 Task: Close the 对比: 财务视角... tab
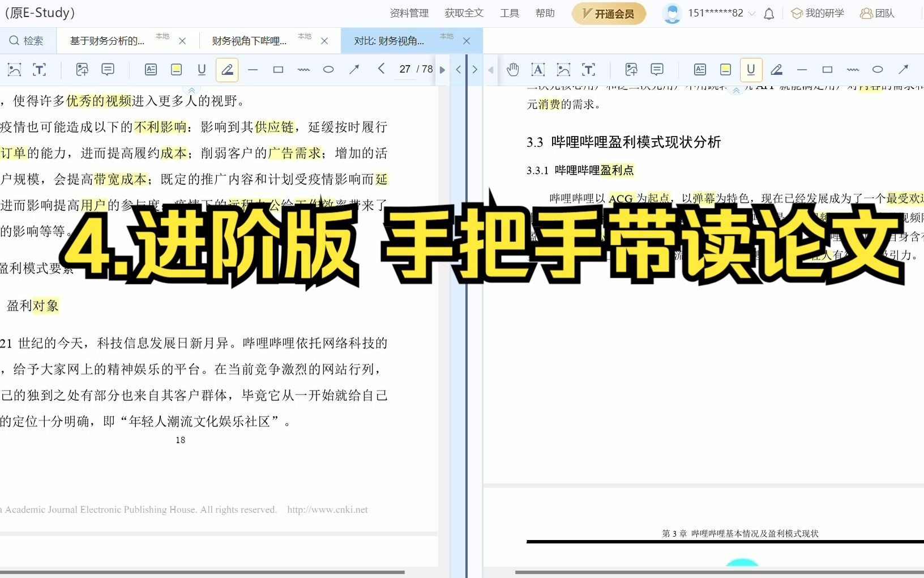[467, 41]
